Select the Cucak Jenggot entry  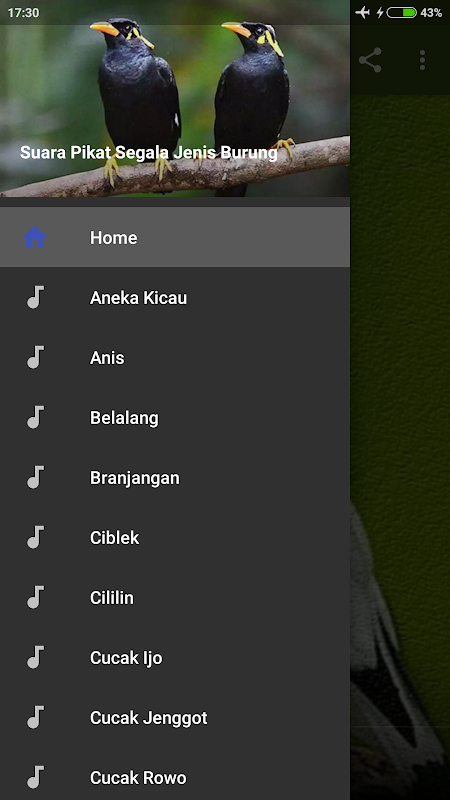click(175, 718)
